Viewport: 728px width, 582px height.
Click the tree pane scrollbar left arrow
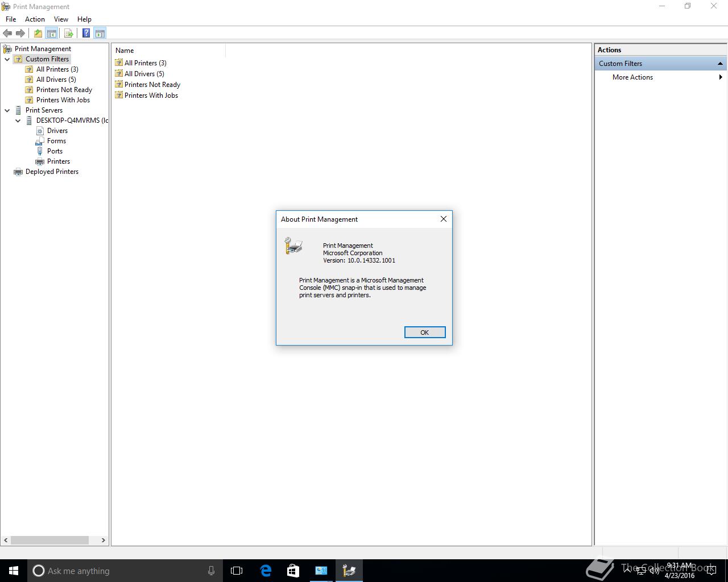coord(6,540)
